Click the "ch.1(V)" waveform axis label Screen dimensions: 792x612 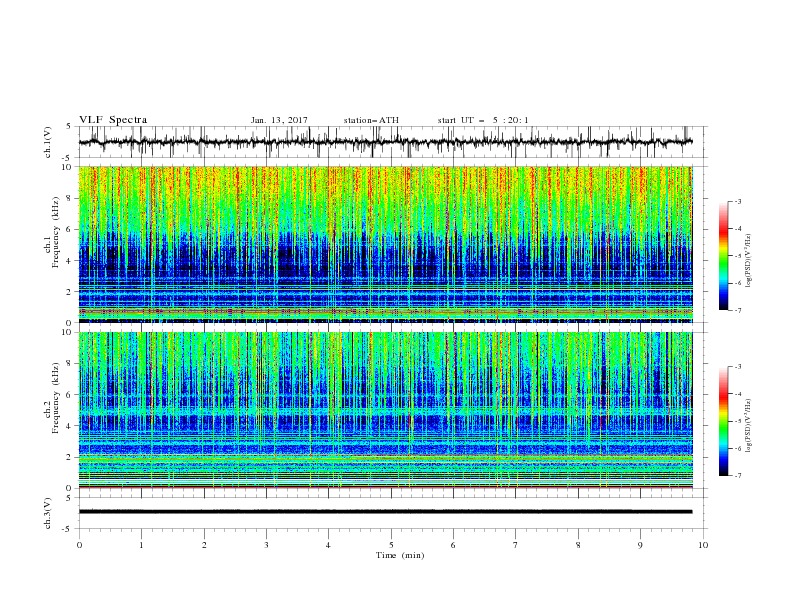48,142
